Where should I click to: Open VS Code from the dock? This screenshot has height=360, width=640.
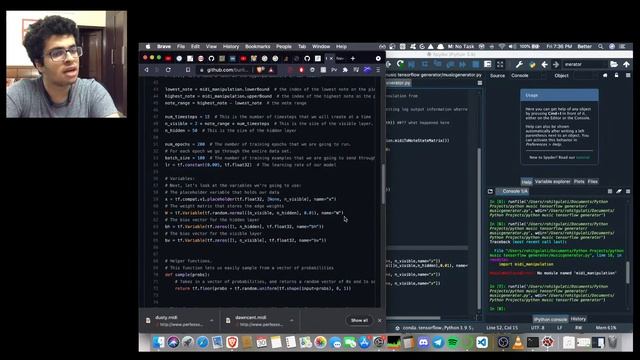(482, 342)
